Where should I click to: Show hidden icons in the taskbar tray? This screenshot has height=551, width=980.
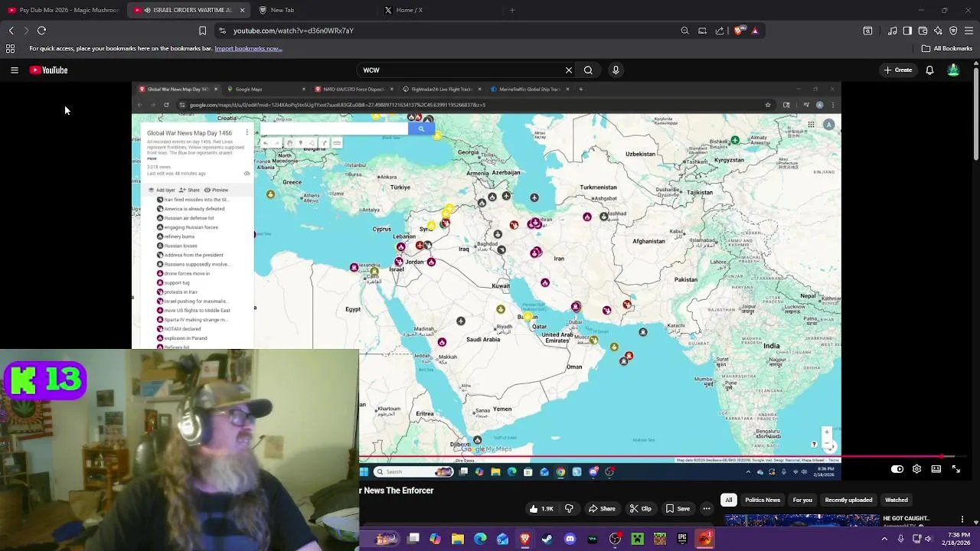(884, 539)
